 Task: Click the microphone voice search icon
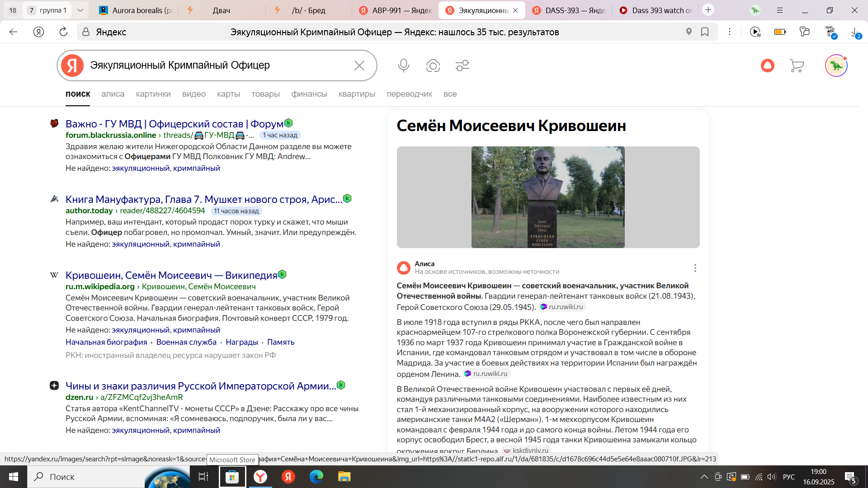click(403, 66)
